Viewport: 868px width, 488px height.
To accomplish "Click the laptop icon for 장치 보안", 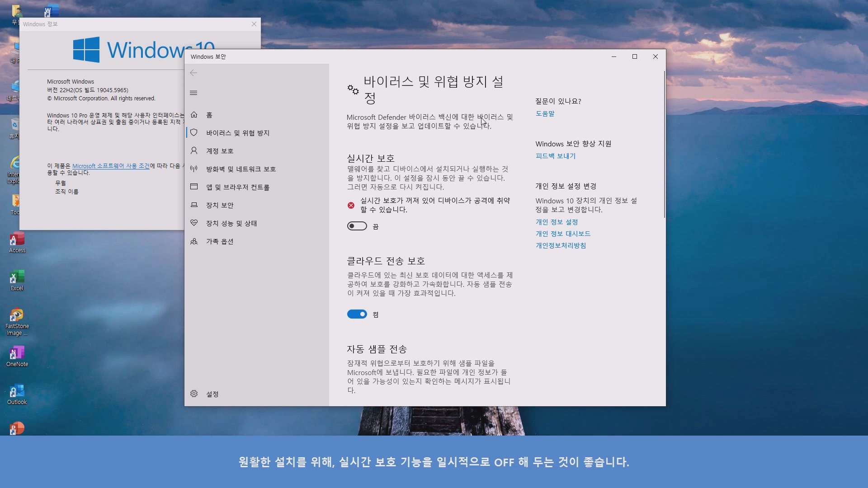I will (x=194, y=205).
